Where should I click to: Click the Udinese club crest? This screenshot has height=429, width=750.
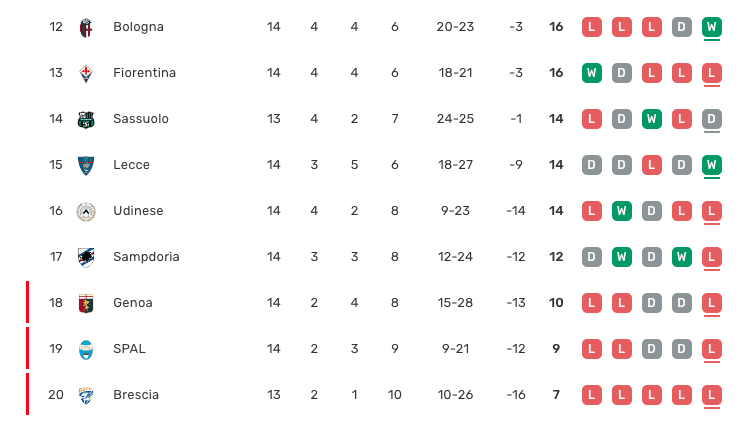(x=85, y=211)
